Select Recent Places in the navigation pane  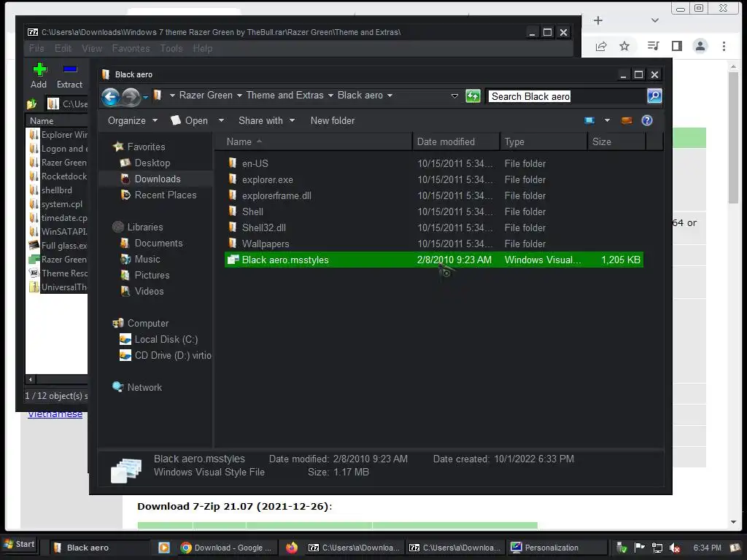click(x=166, y=195)
